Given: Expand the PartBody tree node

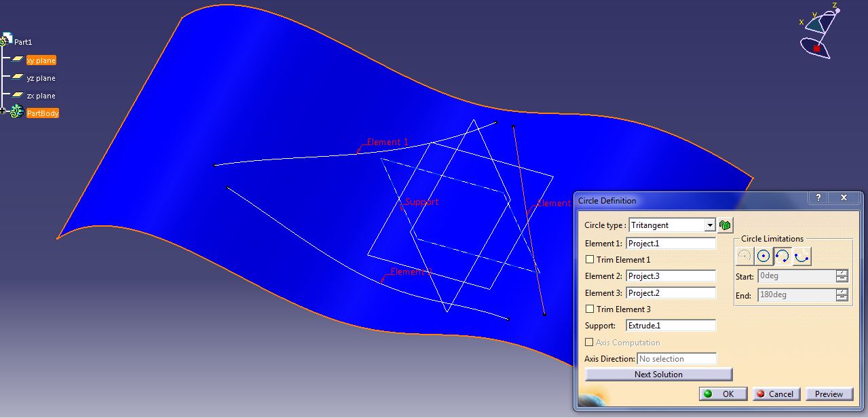Looking at the screenshot, I should (3, 111).
